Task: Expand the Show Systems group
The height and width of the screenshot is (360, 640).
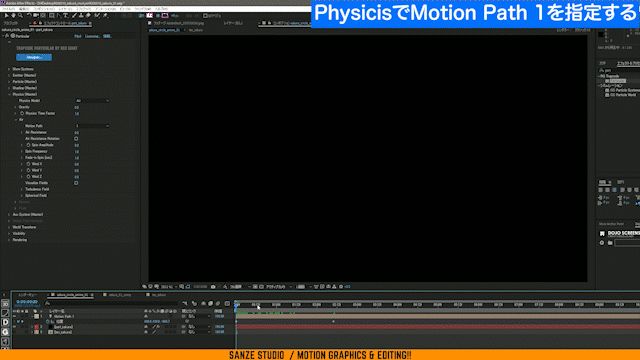Action: [x=9, y=69]
